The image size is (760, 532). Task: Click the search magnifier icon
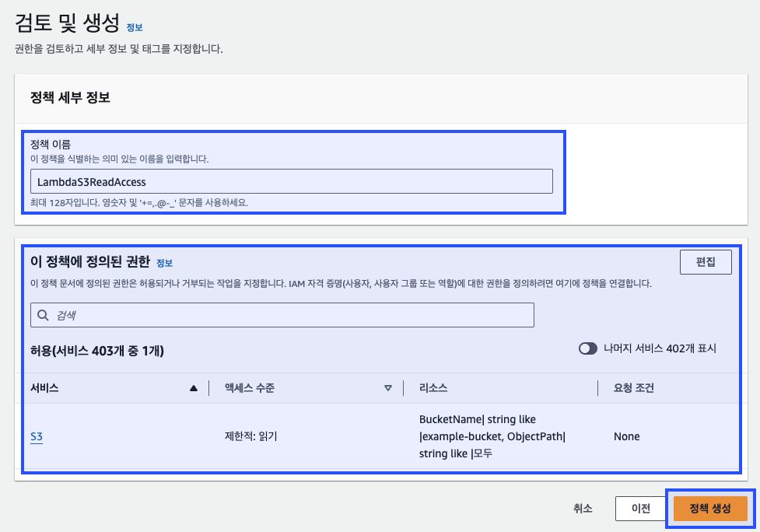[43, 316]
